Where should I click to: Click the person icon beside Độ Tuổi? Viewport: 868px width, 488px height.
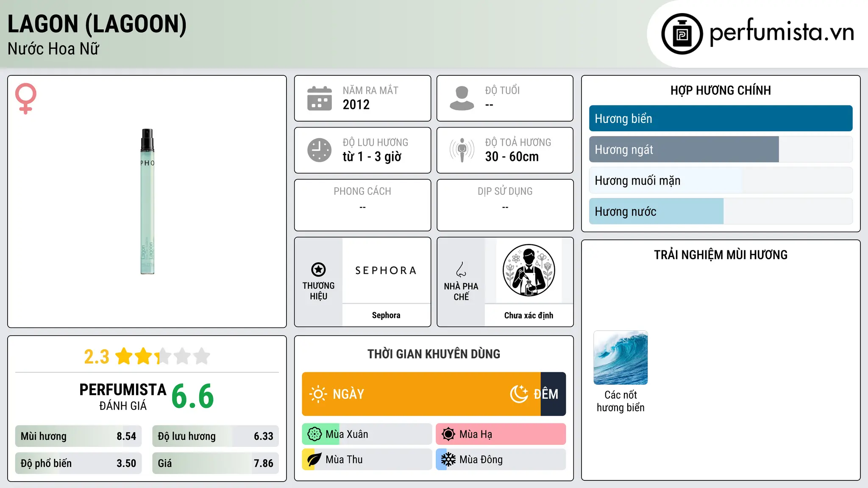point(462,98)
